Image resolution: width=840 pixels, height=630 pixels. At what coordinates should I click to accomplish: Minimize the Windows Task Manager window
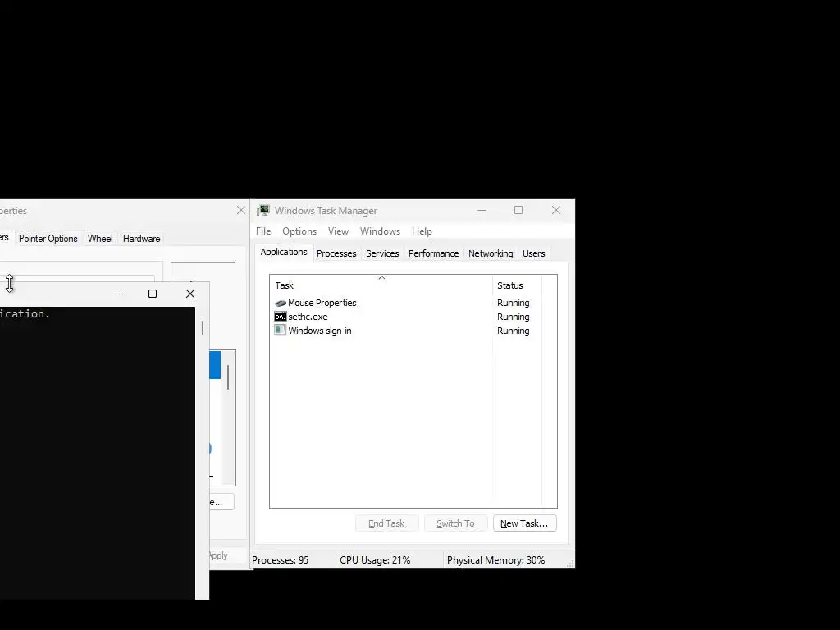tap(482, 211)
